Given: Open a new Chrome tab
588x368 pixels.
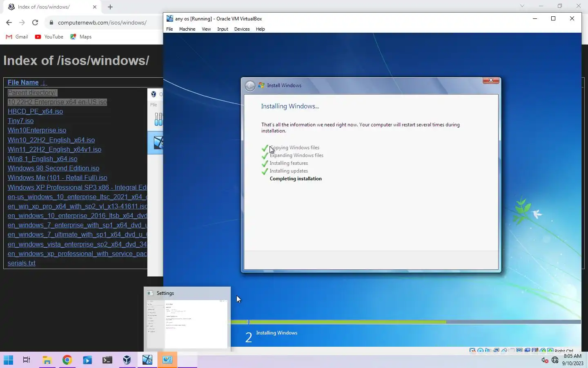Looking at the screenshot, I should [110, 7].
